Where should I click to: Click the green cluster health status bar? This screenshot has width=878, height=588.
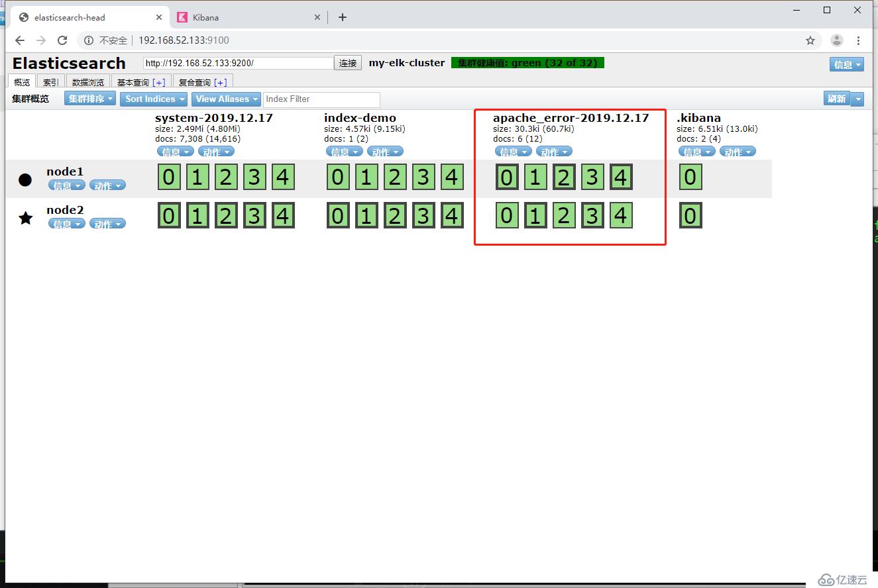coord(527,63)
